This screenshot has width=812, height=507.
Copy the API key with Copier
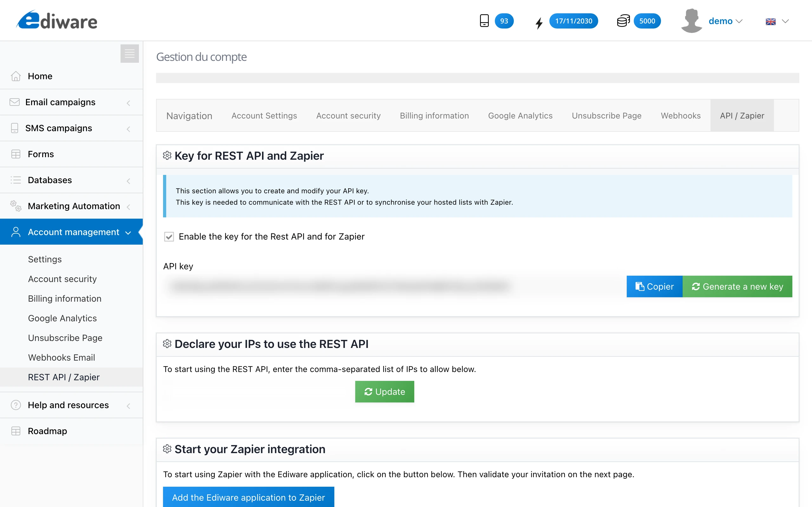pos(654,286)
